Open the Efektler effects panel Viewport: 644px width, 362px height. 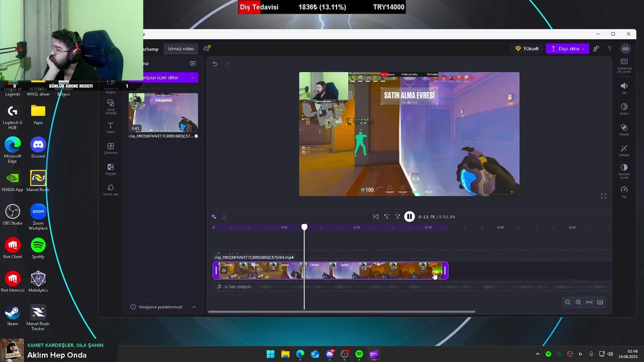624,151
